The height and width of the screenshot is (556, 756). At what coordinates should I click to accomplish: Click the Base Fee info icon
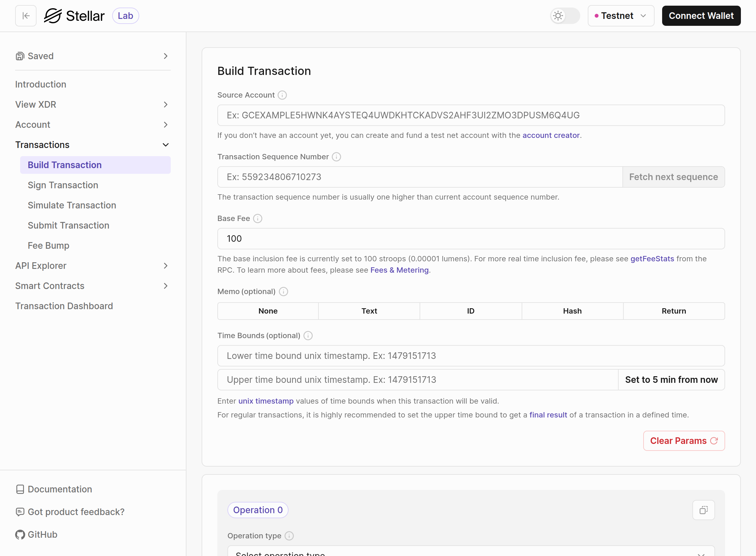tap(258, 218)
